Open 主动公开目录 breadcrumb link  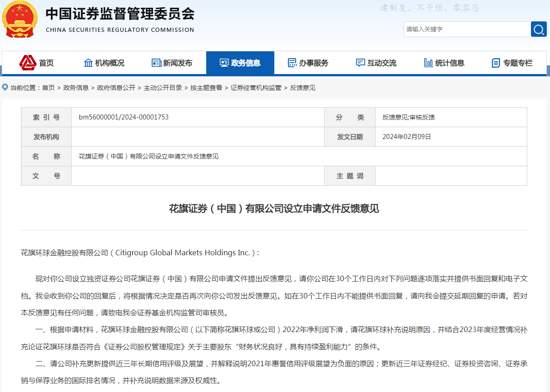point(163,88)
